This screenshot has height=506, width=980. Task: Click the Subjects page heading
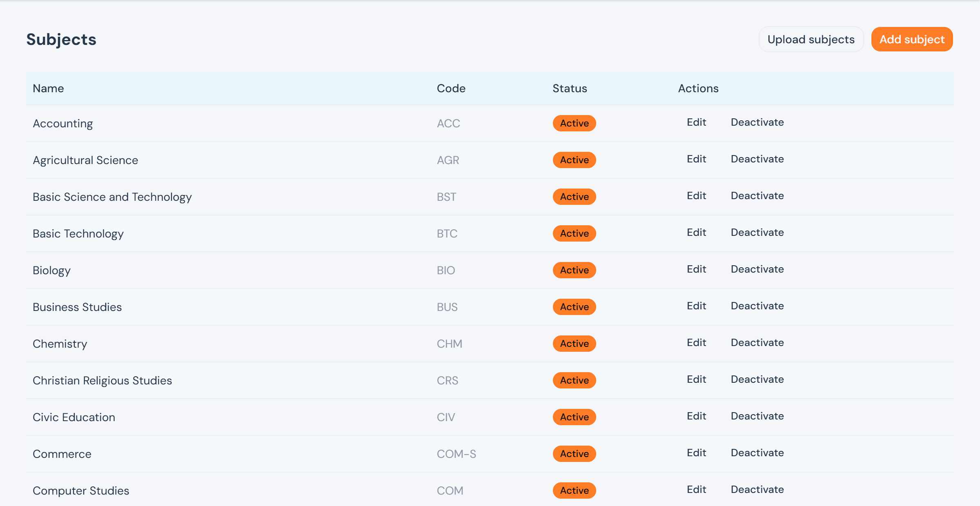pyautogui.click(x=61, y=40)
